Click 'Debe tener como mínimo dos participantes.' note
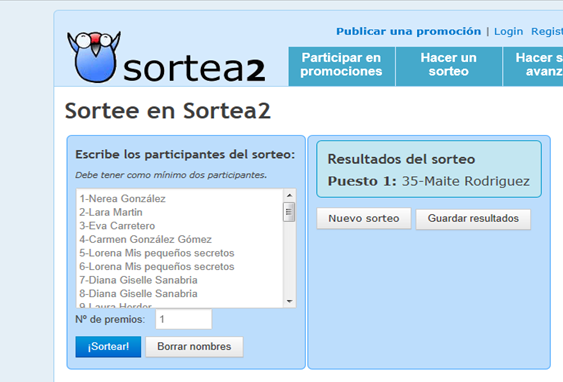 coord(171,175)
